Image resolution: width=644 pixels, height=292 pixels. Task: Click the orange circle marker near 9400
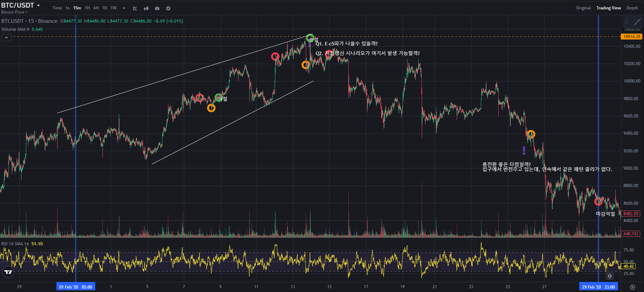(x=531, y=134)
